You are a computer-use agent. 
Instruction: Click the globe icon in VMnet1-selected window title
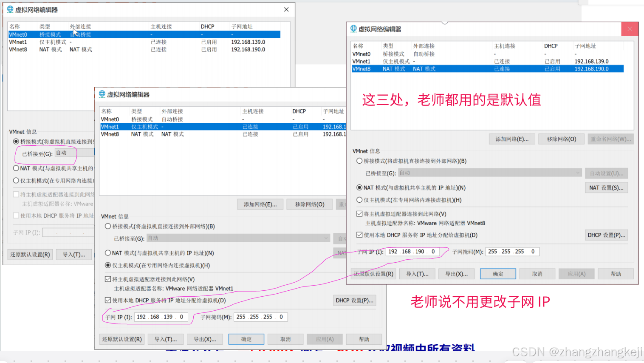(x=102, y=94)
